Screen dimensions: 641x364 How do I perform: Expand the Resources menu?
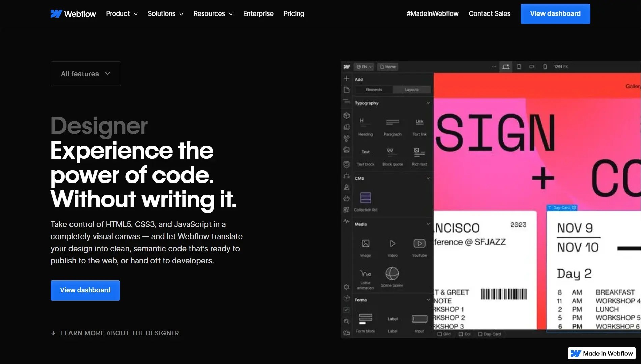coord(213,14)
